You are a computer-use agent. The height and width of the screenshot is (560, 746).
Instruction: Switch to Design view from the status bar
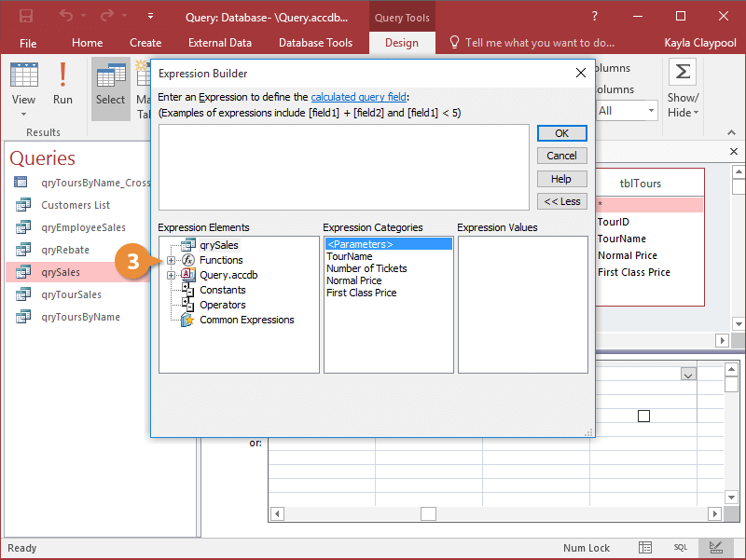(x=716, y=548)
